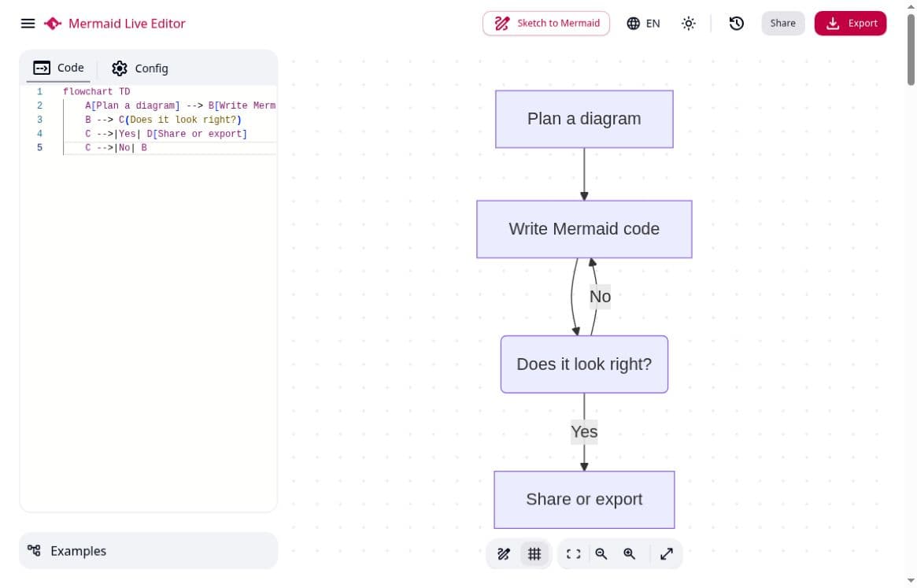This screenshot has height=588, width=917.
Task: Select the 'Plan a diagram' node
Action: point(583,119)
